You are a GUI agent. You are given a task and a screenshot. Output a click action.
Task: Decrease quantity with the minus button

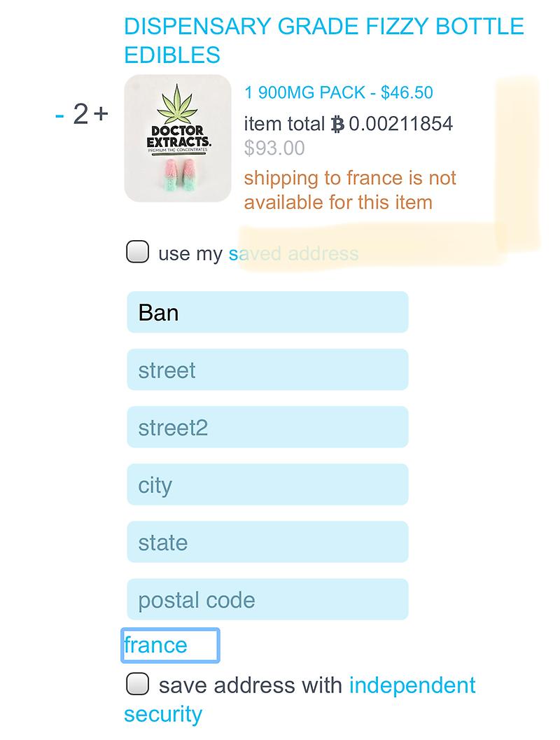tap(59, 114)
